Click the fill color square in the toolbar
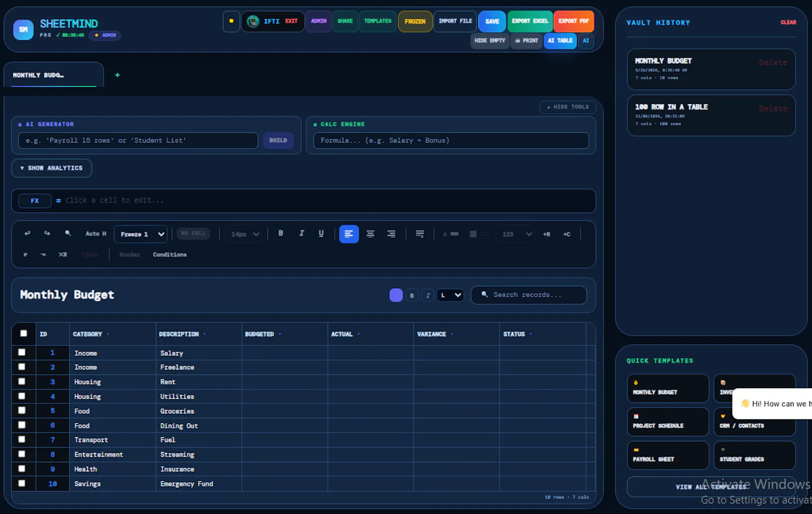This screenshot has width=812, height=514. pos(473,234)
